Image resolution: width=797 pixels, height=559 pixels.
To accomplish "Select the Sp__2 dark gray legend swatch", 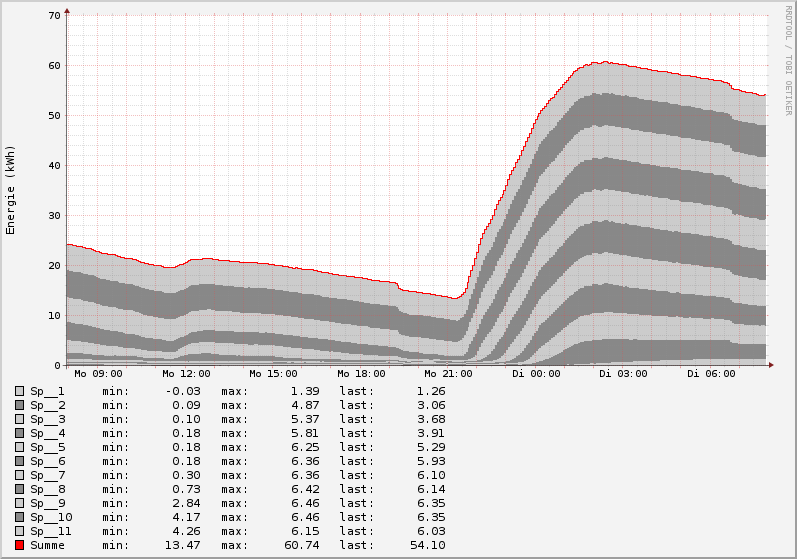I will point(19,405).
